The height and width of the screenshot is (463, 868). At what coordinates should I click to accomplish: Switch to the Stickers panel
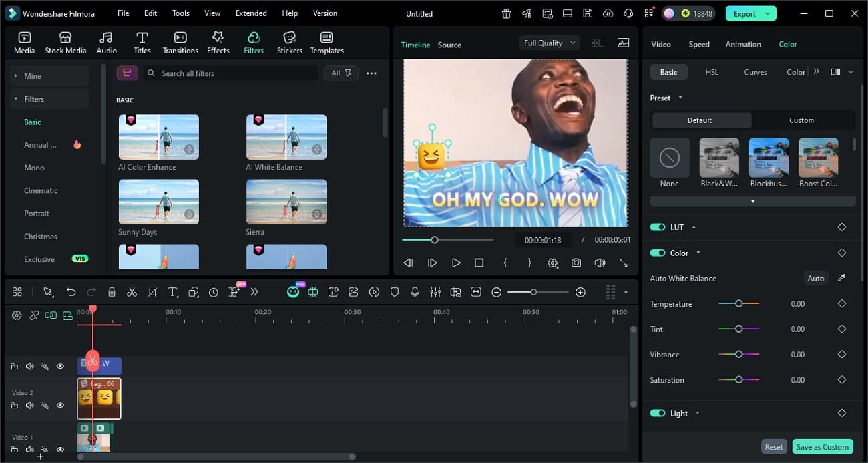(x=289, y=41)
